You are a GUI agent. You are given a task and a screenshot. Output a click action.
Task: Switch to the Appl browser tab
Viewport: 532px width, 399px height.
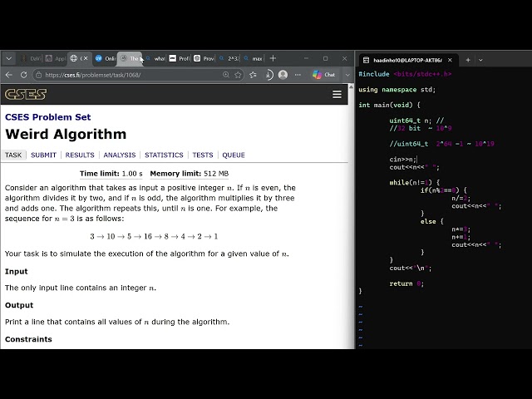tap(56, 59)
